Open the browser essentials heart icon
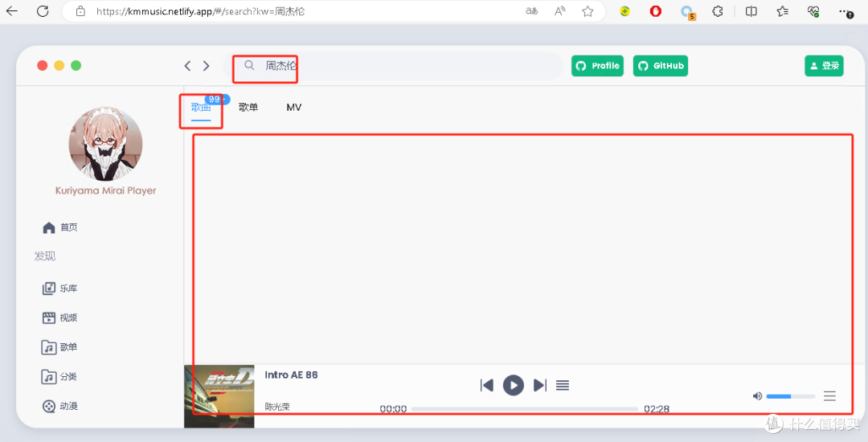 [x=813, y=11]
